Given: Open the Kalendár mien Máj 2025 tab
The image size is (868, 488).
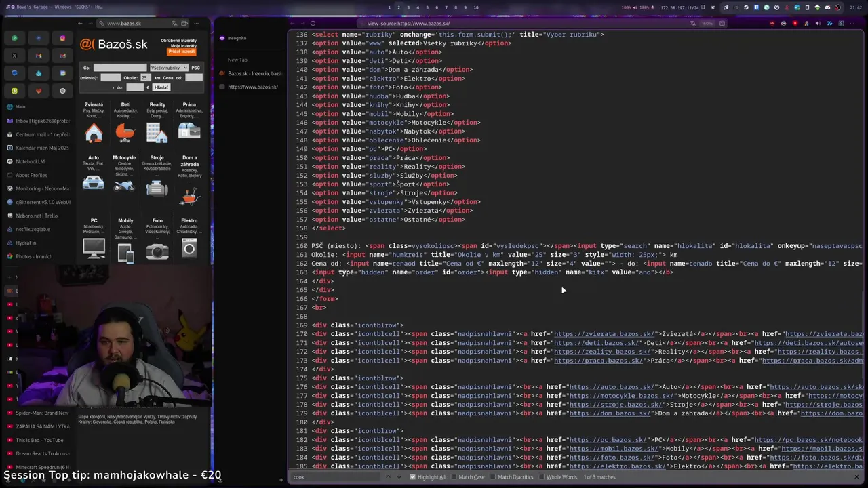Looking at the screenshot, I should (39, 148).
